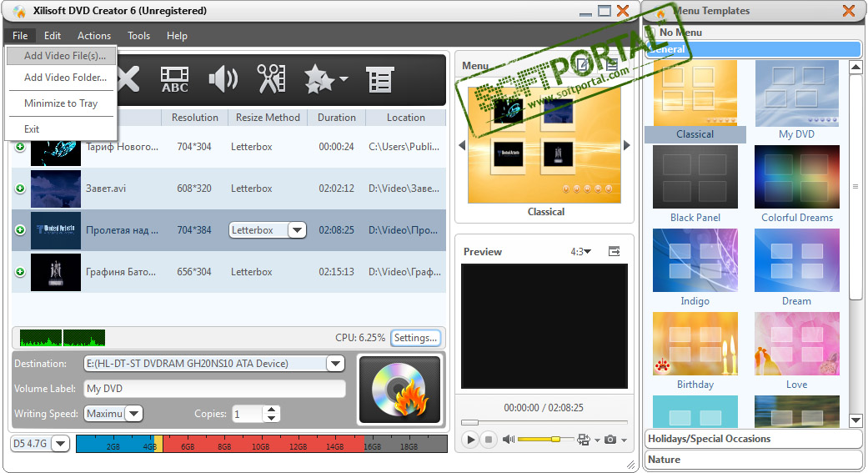Click the Settings... button

[415, 338]
